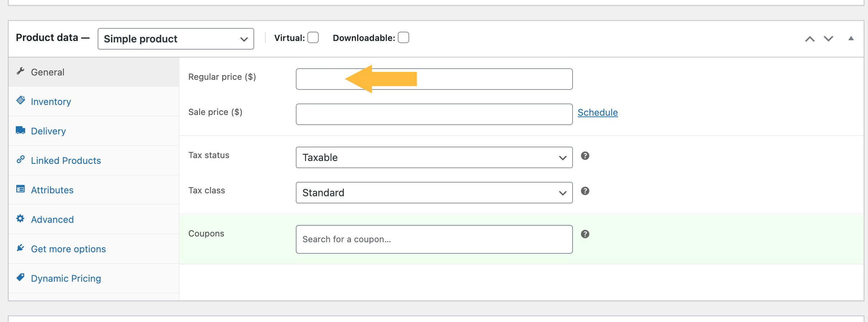Click the wrench icon beside General
This screenshot has height=322, width=868.
click(20, 71)
